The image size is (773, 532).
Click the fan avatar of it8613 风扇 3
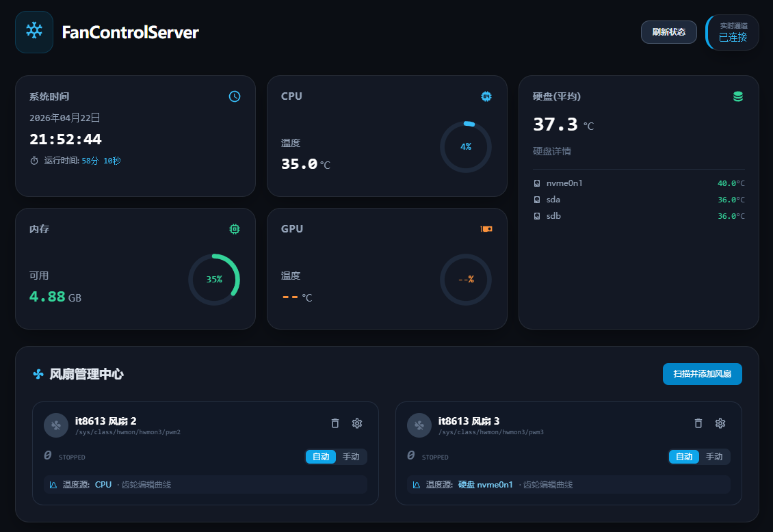(x=419, y=425)
